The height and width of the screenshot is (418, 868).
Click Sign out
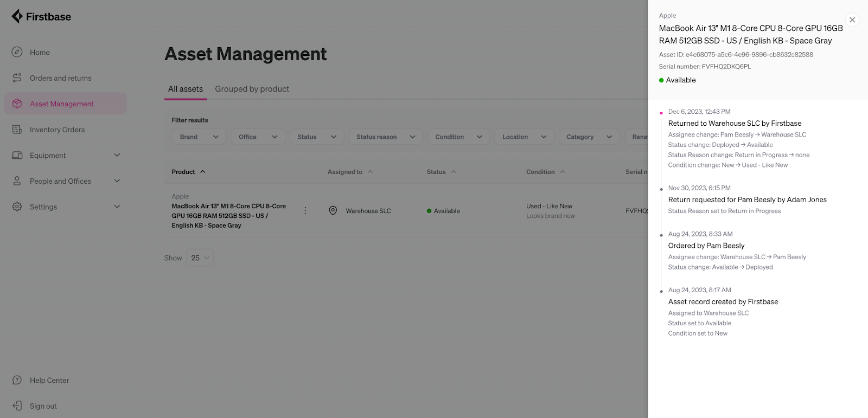point(43,406)
